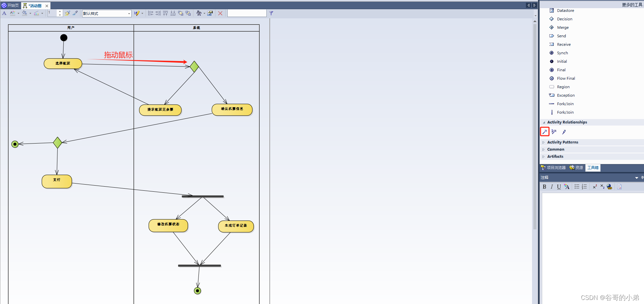Select the horizontal Fork/Join tool

pyautogui.click(x=562, y=104)
